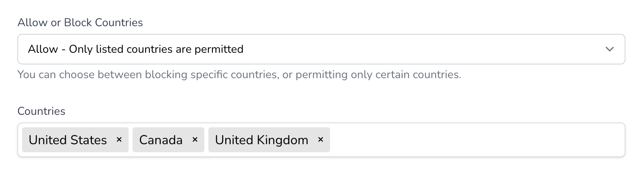Screen dimensions: 644x170
Task: Expand the country permission mode select box
Action: coord(321,49)
